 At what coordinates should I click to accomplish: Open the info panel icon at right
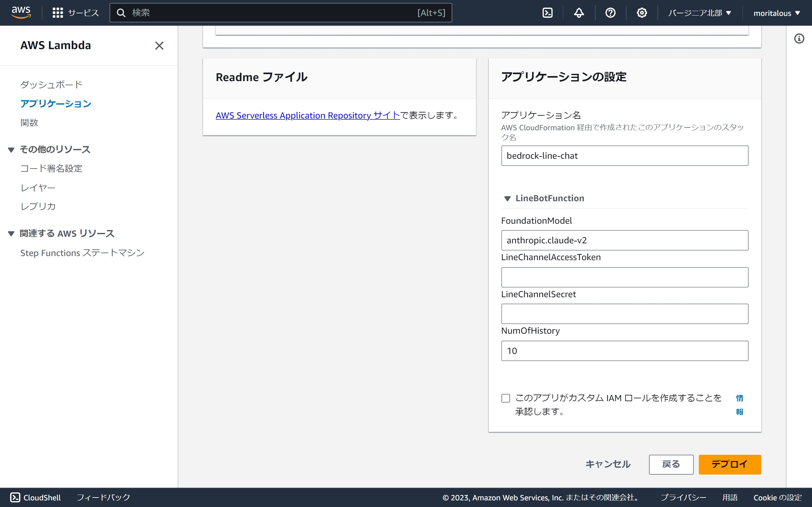(x=799, y=39)
